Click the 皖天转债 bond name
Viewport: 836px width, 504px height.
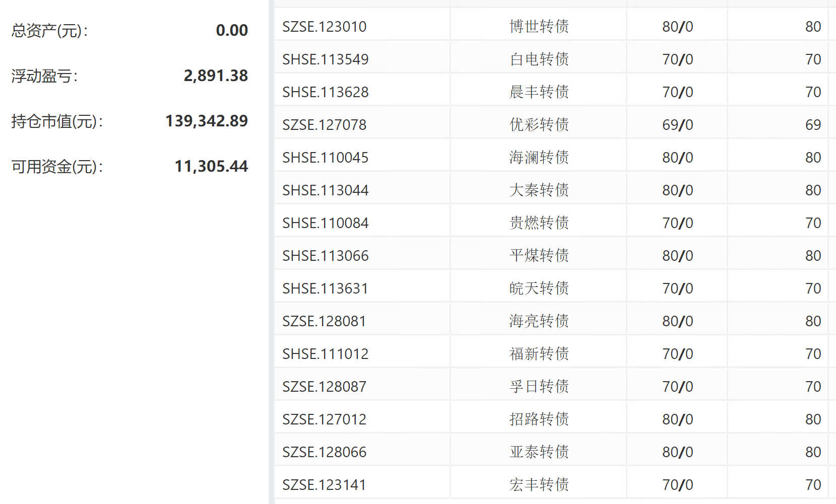pos(539,289)
